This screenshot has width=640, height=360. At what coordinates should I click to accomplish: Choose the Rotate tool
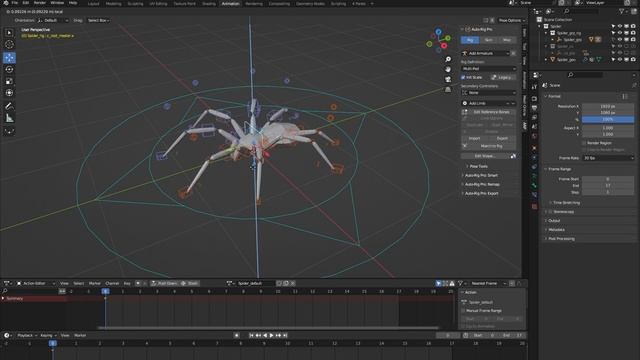[9, 69]
